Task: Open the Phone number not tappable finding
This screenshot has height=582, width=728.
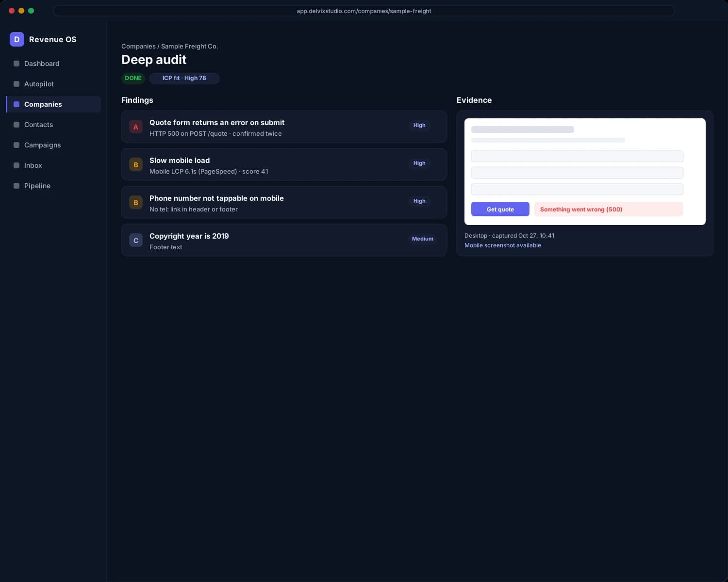Action: 284,203
